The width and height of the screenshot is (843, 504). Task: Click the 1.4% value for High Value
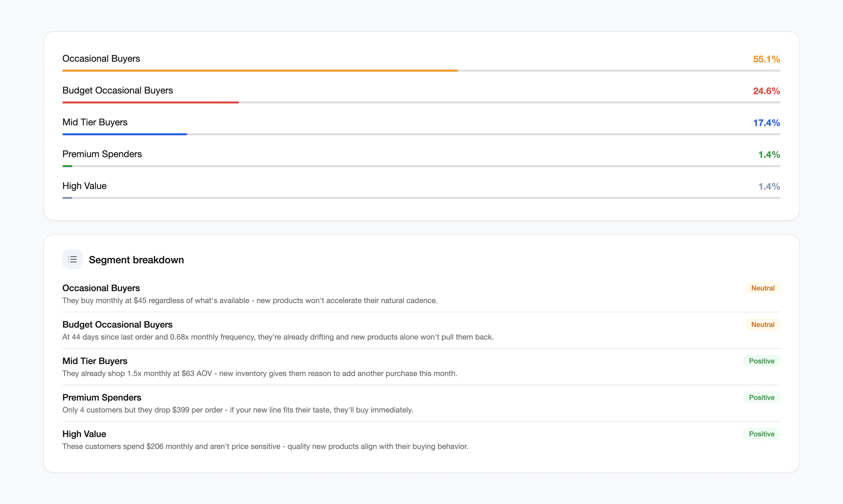[x=769, y=186]
